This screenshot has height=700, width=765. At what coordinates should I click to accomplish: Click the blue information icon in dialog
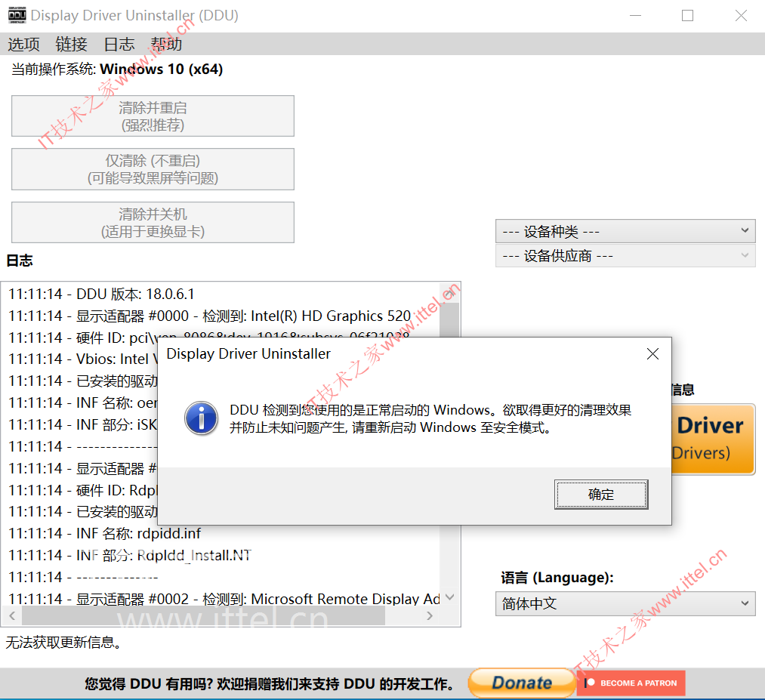pyautogui.click(x=201, y=418)
